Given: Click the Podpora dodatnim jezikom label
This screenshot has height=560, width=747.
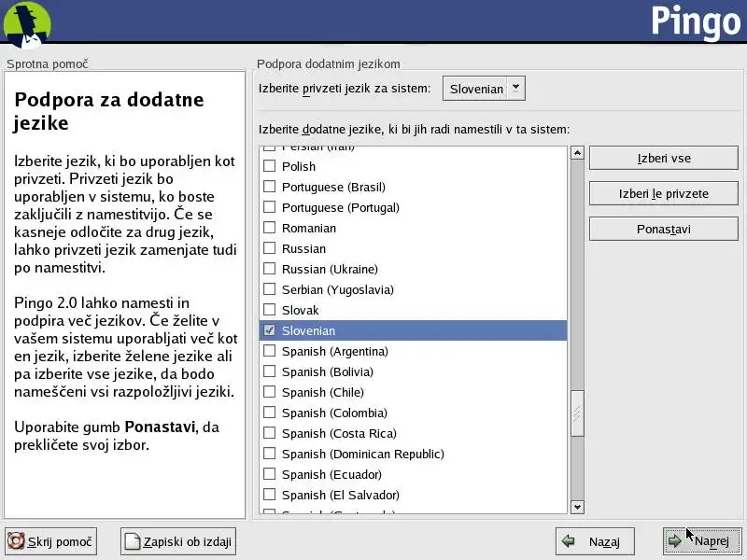Looking at the screenshot, I should click(x=329, y=63).
